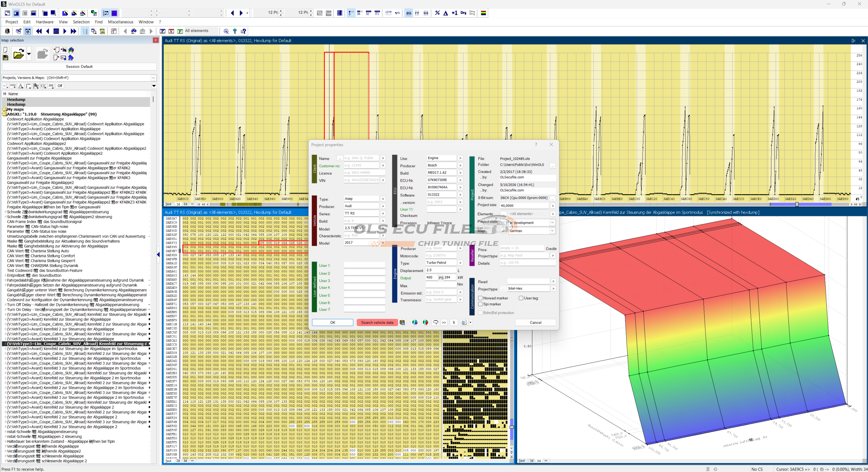
Task: Click the email envelope icon in Map selection
Action: pos(63,57)
